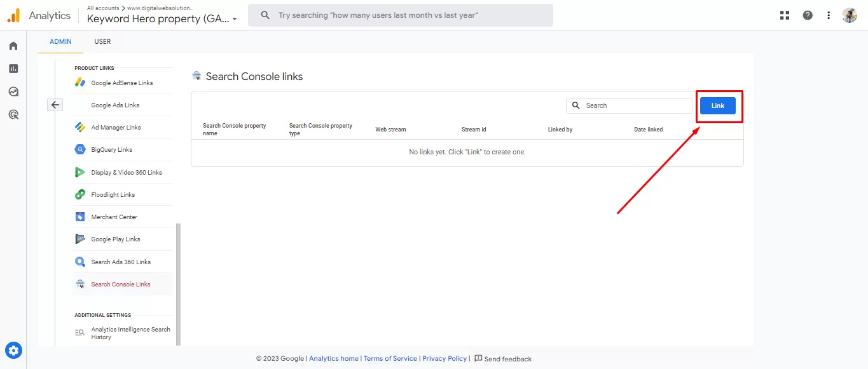Click the Search Console links search field
Viewport: 868px width, 369px height.
[x=636, y=106]
